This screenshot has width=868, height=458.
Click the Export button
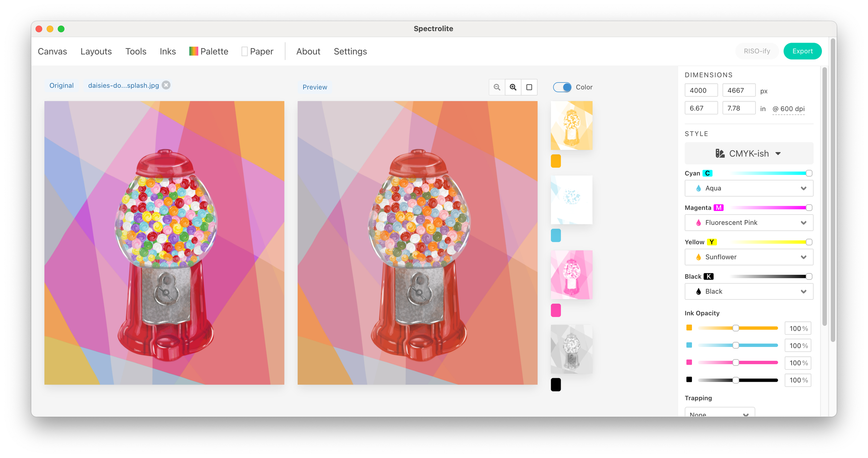[x=802, y=51]
